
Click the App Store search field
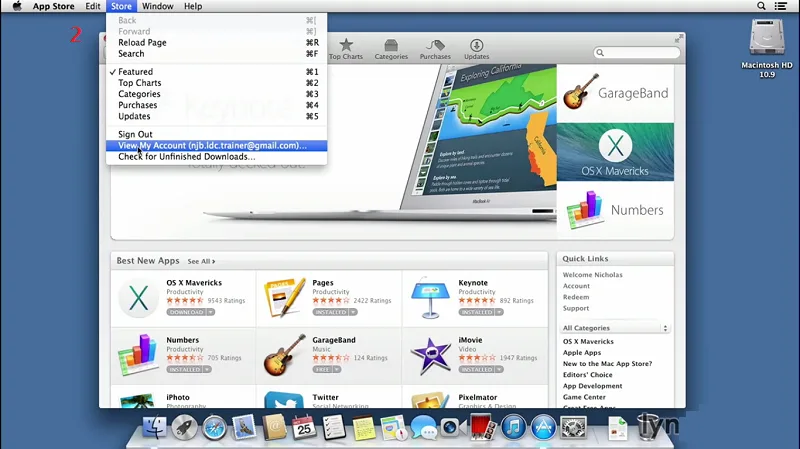pos(637,53)
